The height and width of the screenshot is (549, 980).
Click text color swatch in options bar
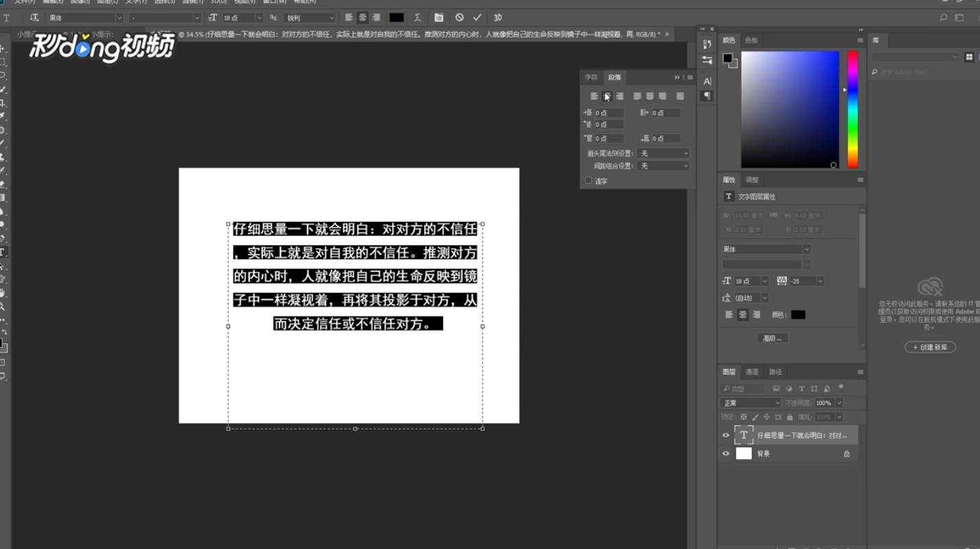point(396,18)
